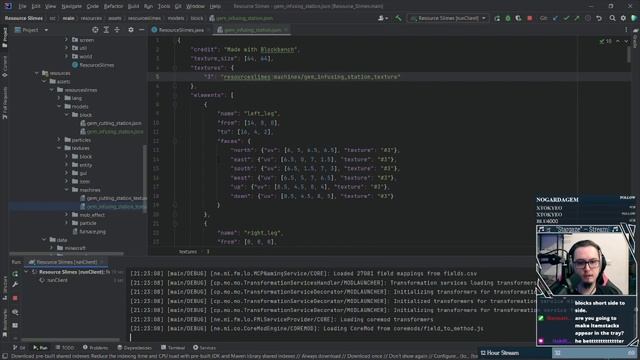The height and width of the screenshot is (360, 640).
Task: Toggle the Terminal tool window button
Action: coord(173,348)
